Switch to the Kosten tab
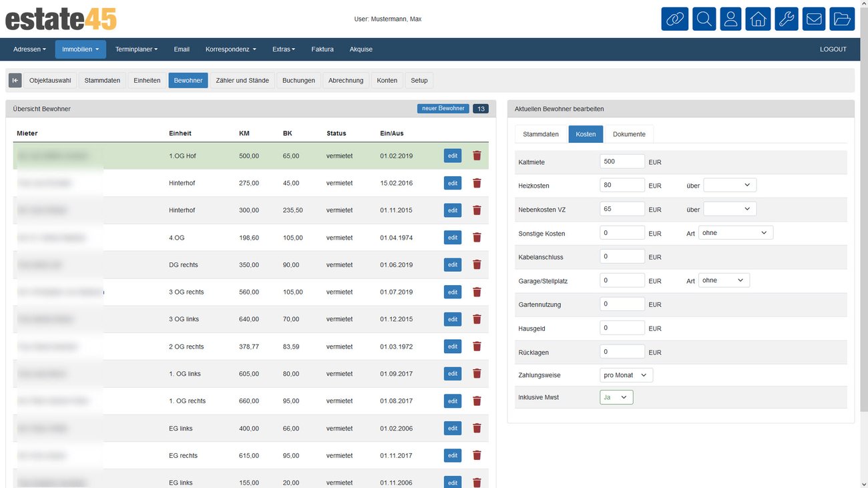 click(586, 134)
